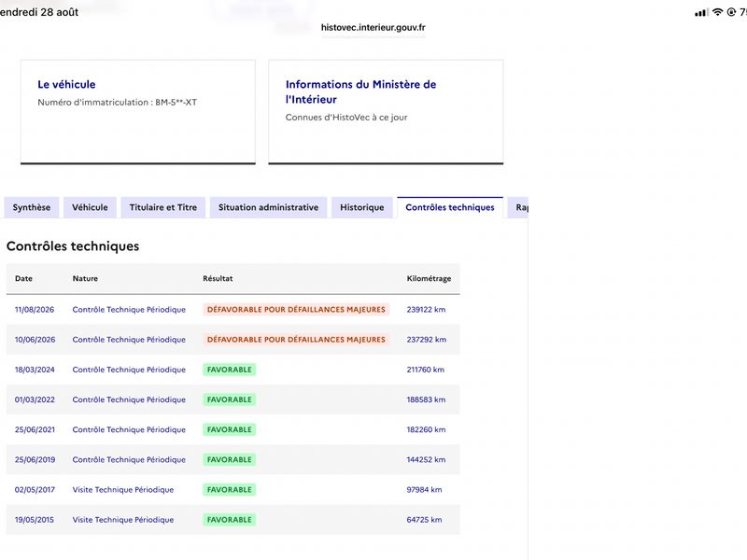
Task: Click the date 01/03/2022
Action: 35,399
